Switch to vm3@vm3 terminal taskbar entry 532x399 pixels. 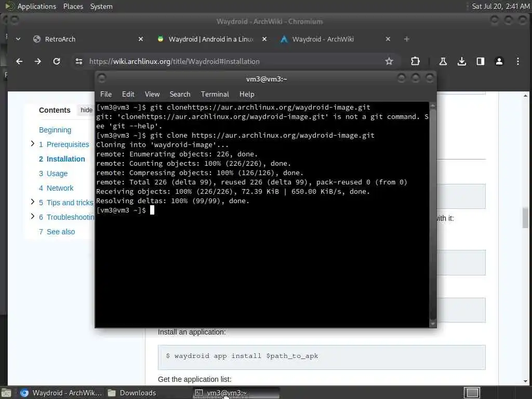[x=236, y=393]
